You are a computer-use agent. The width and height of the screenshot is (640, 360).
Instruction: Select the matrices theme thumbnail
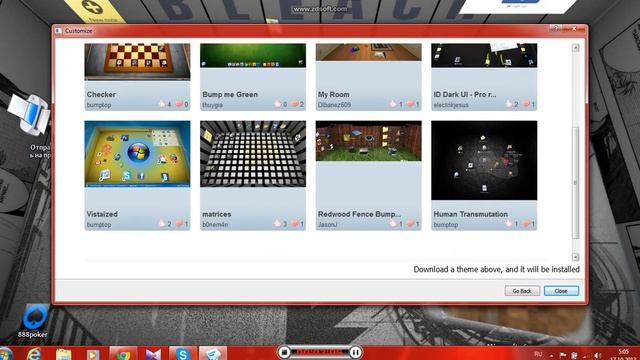(x=253, y=154)
